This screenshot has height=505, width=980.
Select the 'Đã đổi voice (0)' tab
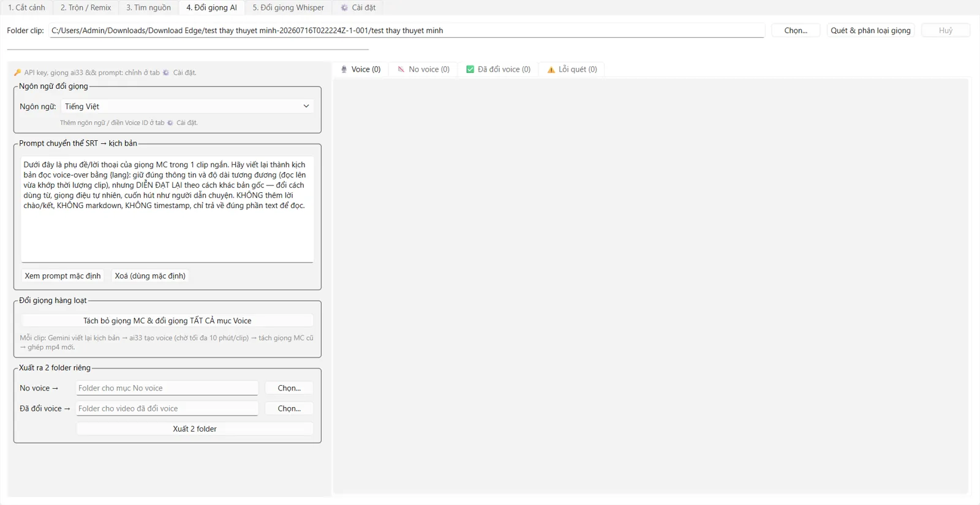[x=499, y=69]
